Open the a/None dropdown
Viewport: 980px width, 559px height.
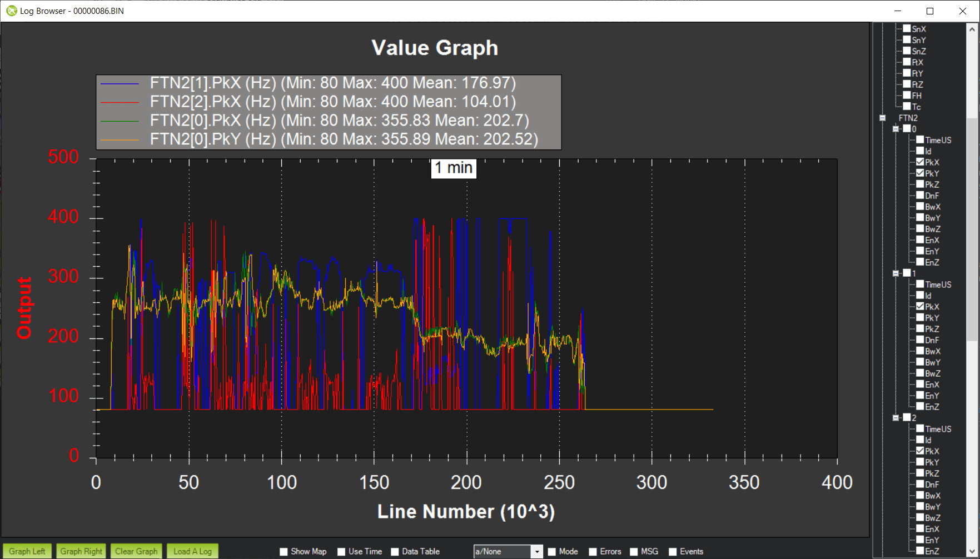coord(536,551)
